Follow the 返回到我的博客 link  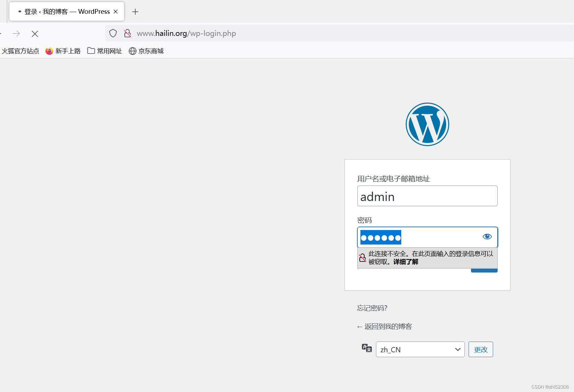tap(385, 326)
